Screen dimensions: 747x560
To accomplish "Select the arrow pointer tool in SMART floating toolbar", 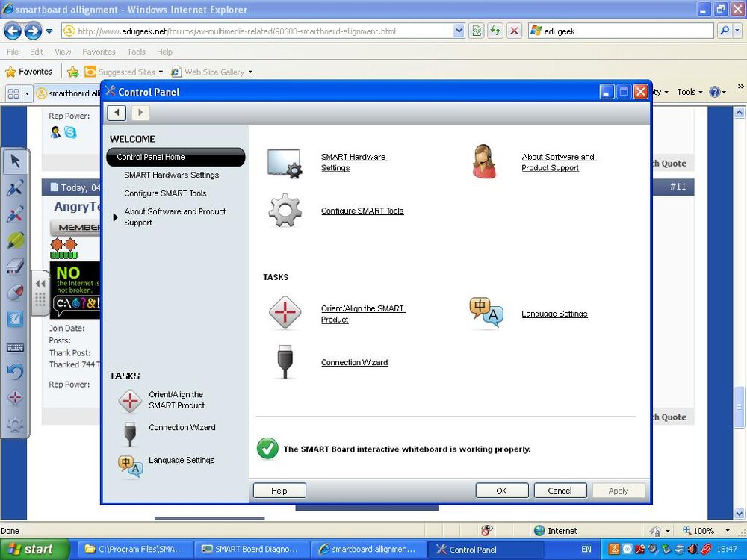I will coord(15,161).
